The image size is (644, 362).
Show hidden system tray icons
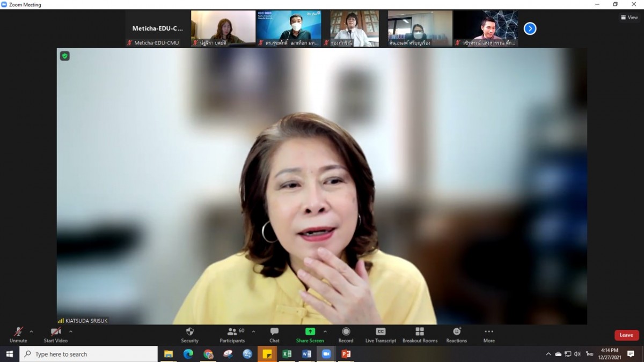[548, 354]
